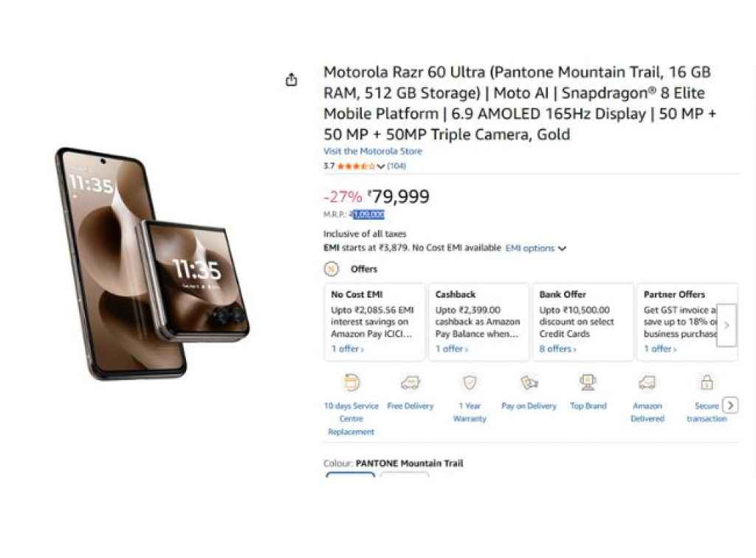Visit the Motorola Store link
Screen dimensions: 756x558
point(373,151)
